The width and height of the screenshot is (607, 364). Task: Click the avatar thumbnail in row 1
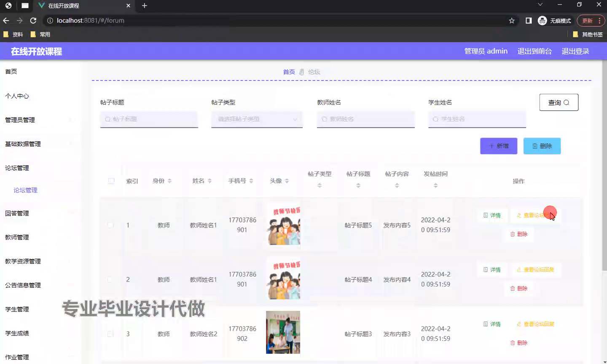tap(283, 224)
